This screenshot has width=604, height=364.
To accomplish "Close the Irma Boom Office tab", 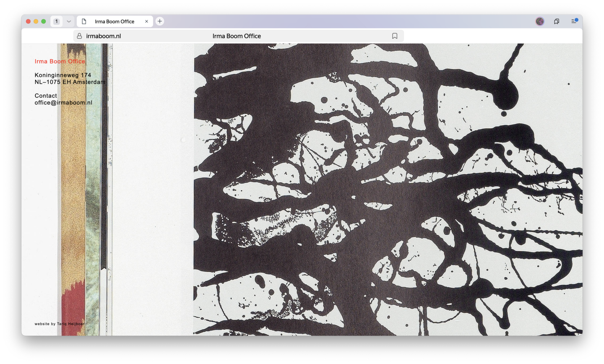I will [146, 21].
